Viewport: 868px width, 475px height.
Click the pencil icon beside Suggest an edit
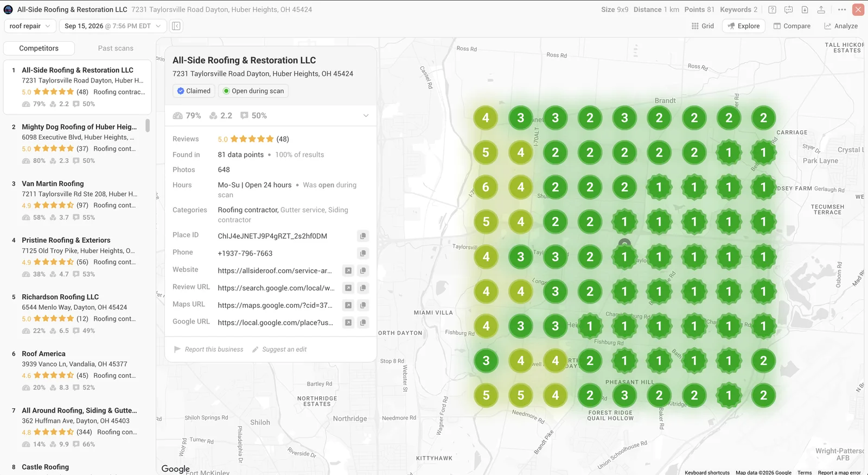pos(255,350)
